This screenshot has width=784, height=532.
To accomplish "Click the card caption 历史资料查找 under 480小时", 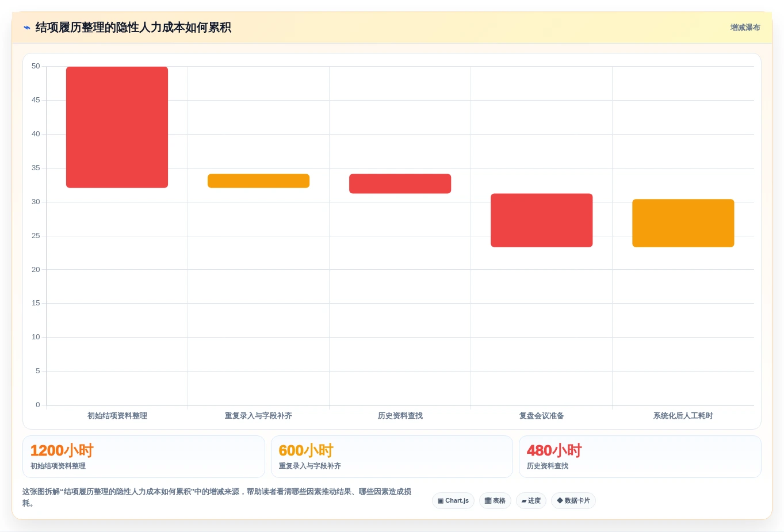I will (548, 466).
